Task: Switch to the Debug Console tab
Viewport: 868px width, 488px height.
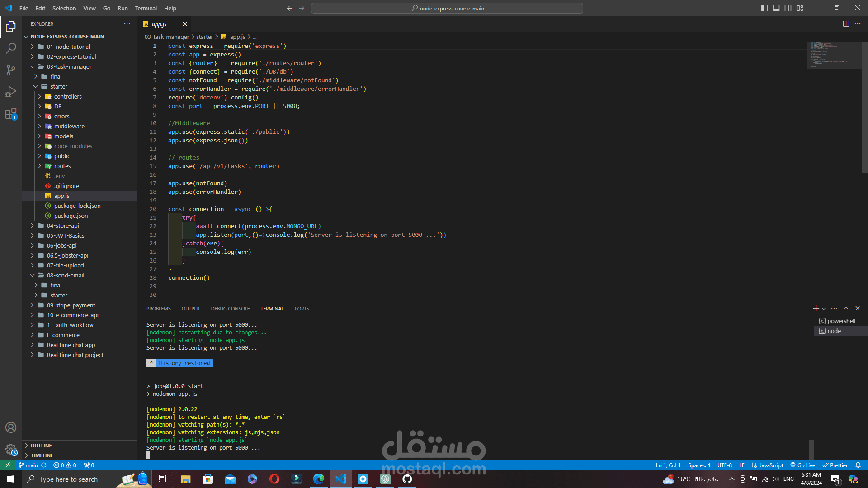Action: (230, 309)
